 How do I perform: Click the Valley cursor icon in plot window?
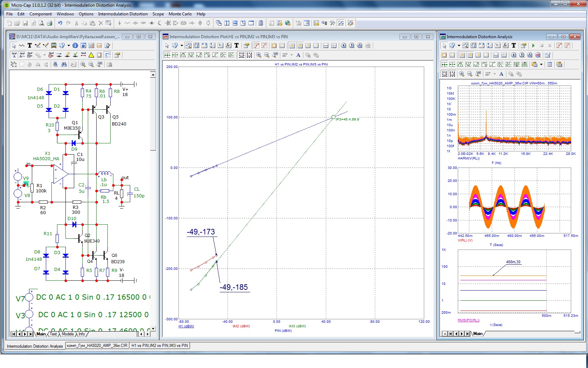[191, 55]
